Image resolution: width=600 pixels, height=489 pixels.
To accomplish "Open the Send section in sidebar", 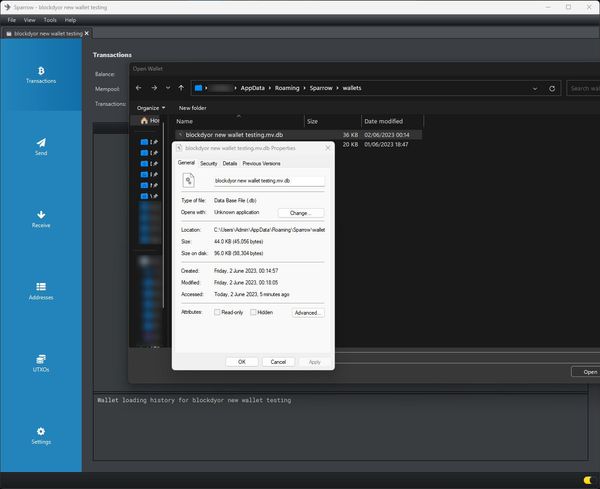I will pos(41,147).
